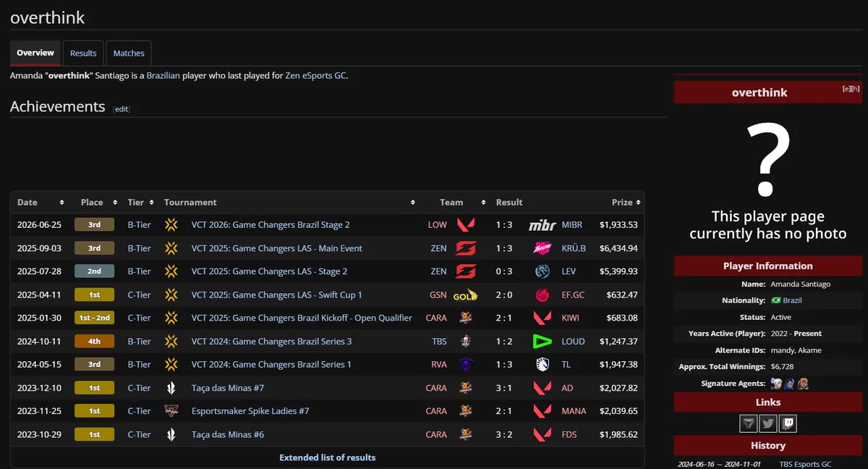Open the Twitter link icon
This screenshot has height=469, width=868.
click(768, 423)
